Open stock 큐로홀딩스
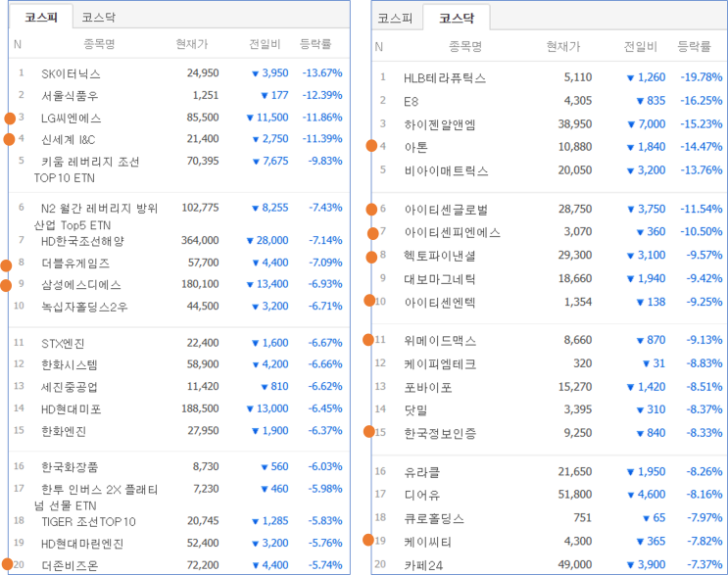This screenshot has width=728, height=575. [x=434, y=518]
